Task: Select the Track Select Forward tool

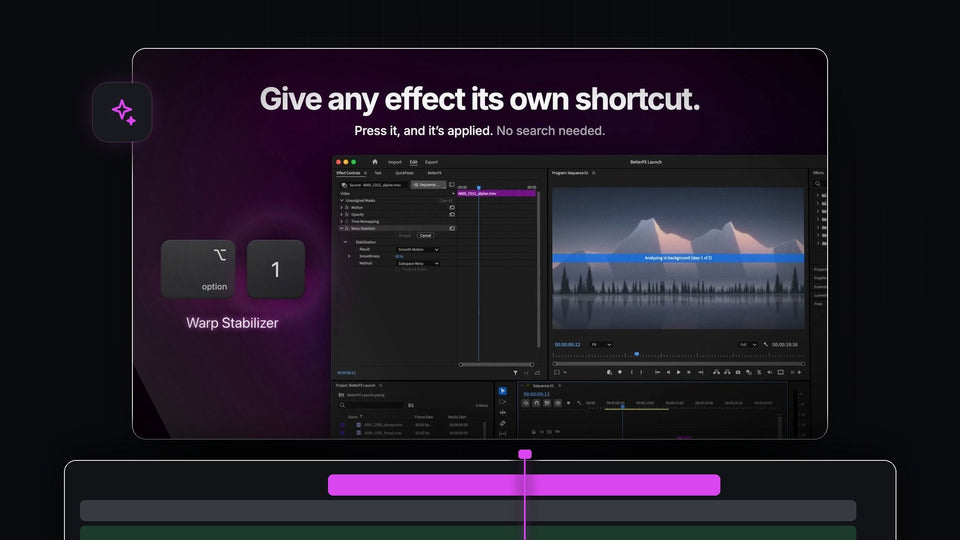Action: click(x=503, y=402)
